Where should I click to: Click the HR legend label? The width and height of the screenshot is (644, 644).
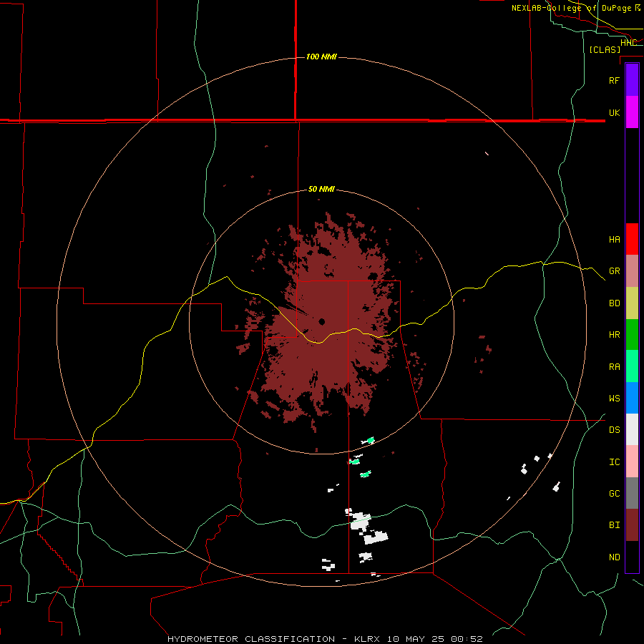coord(614,335)
